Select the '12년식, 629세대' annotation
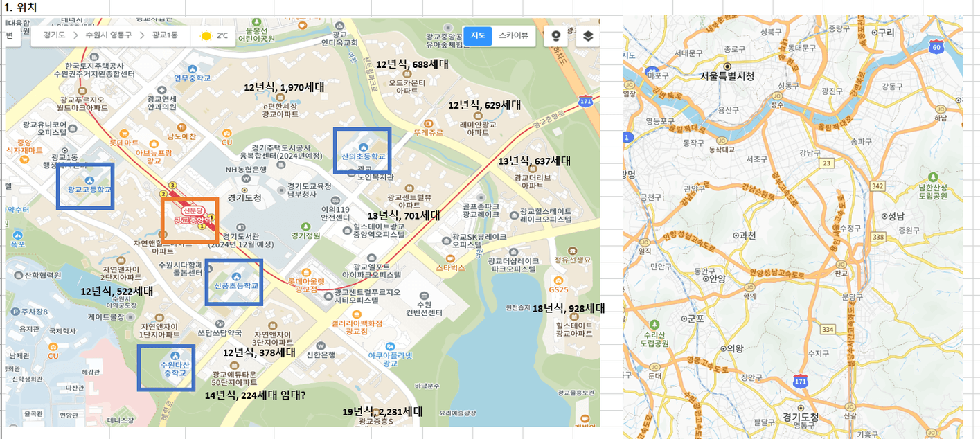This screenshot has height=439, width=980. tap(484, 106)
